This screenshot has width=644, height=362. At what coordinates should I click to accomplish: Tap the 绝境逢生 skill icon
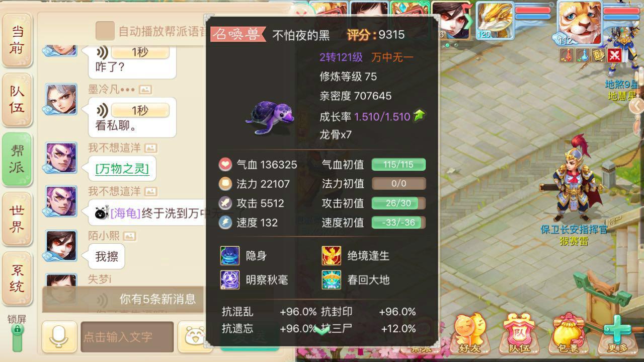click(332, 256)
